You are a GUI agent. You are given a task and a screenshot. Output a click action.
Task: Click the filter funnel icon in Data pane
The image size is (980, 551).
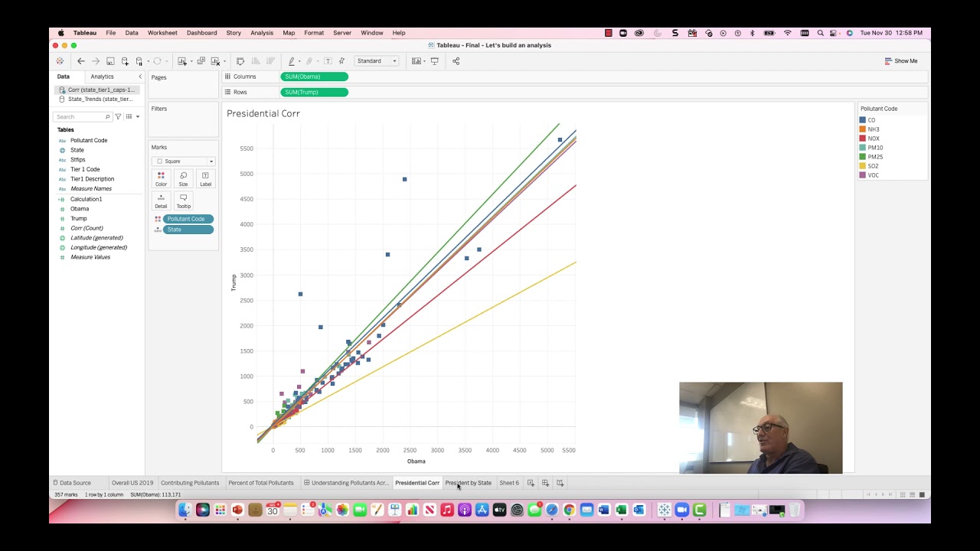coord(118,117)
